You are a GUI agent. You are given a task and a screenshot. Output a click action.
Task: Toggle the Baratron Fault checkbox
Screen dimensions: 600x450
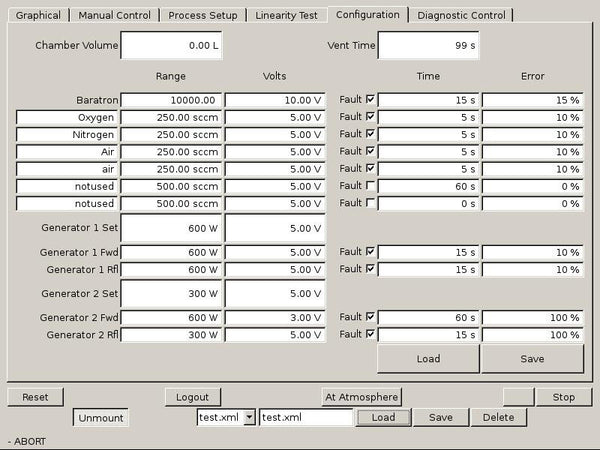tap(371, 100)
